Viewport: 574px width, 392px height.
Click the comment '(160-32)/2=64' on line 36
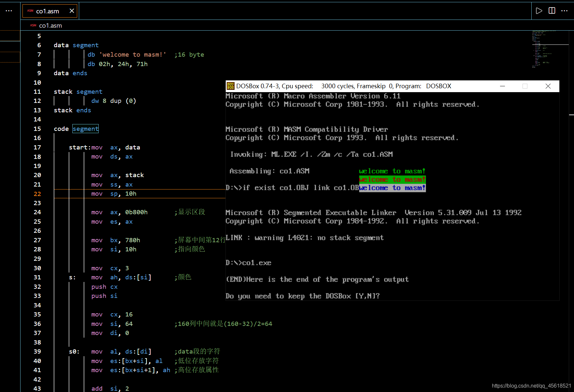(x=248, y=324)
